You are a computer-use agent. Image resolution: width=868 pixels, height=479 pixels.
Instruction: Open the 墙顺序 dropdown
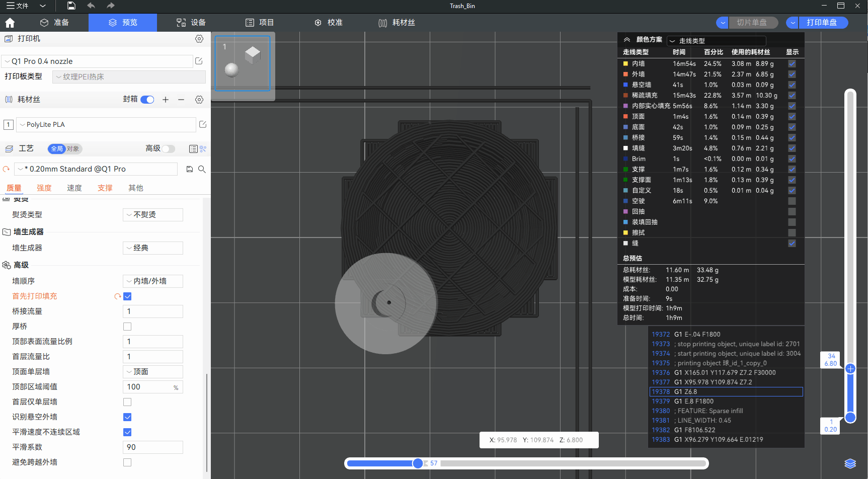153,281
